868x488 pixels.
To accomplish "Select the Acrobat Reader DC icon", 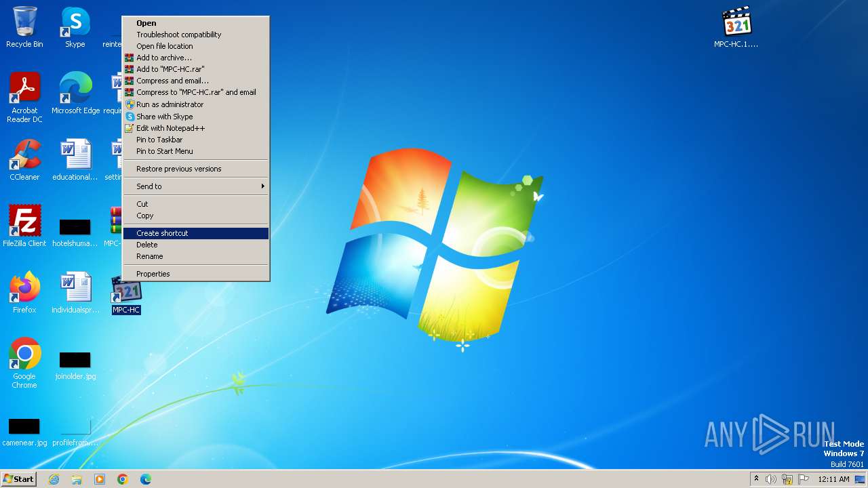I will tap(24, 97).
